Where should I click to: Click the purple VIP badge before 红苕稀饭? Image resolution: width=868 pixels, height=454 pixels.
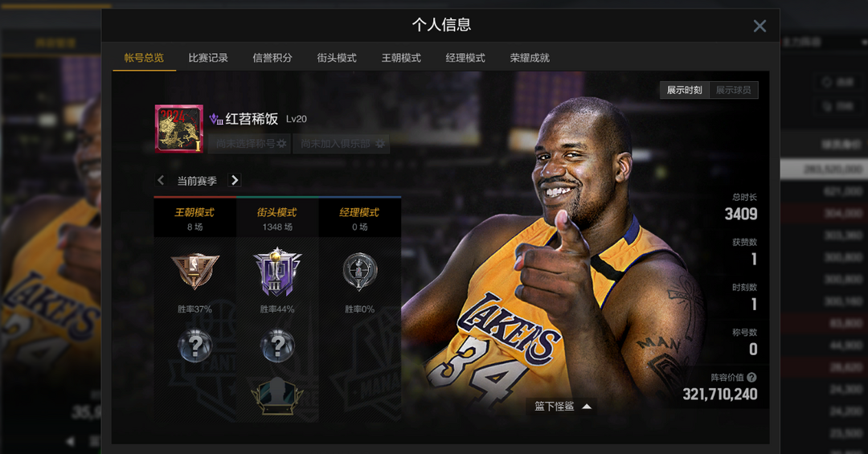click(x=215, y=119)
